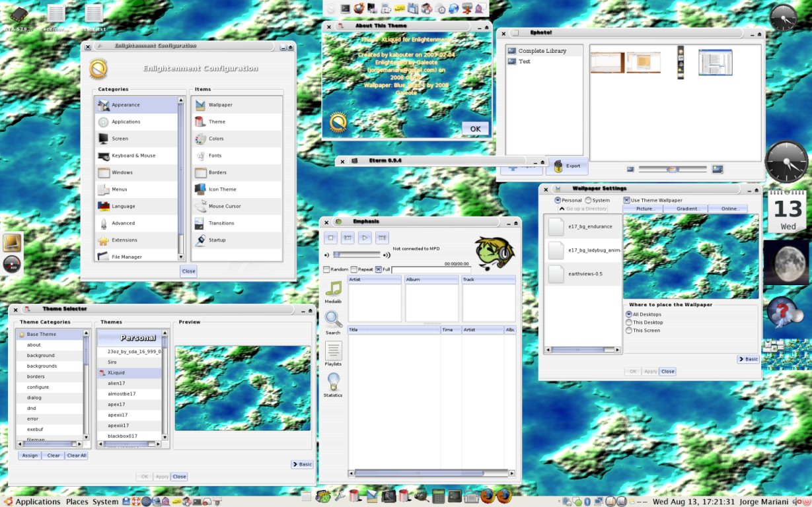This screenshot has width=812, height=507.
Task: Open Fonts settings item
Action: click(x=237, y=156)
